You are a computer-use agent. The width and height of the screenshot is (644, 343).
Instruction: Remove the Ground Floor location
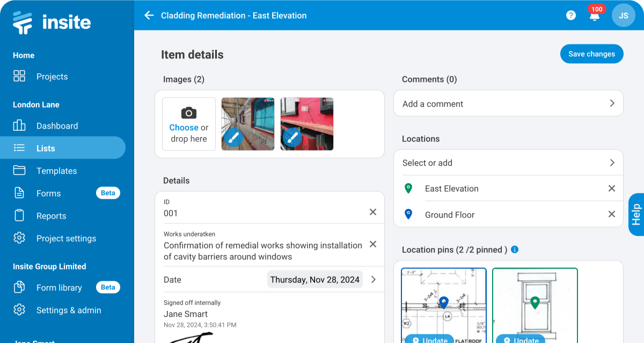click(611, 214)
